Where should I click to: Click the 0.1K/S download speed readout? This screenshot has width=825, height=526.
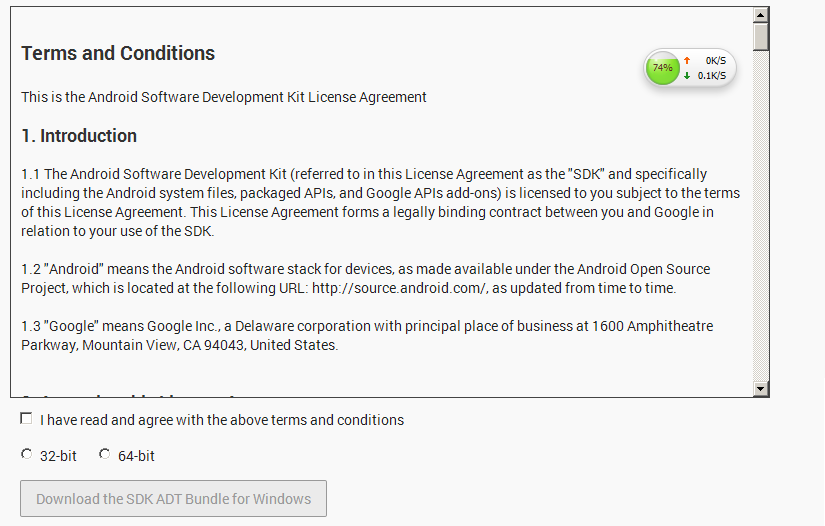coord(712,76)
